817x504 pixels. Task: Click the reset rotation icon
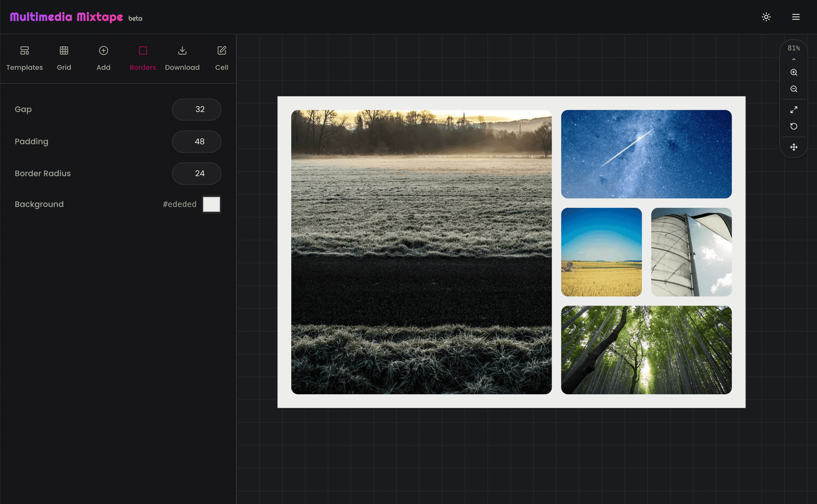pyautogui.click(x=794, y=126)
